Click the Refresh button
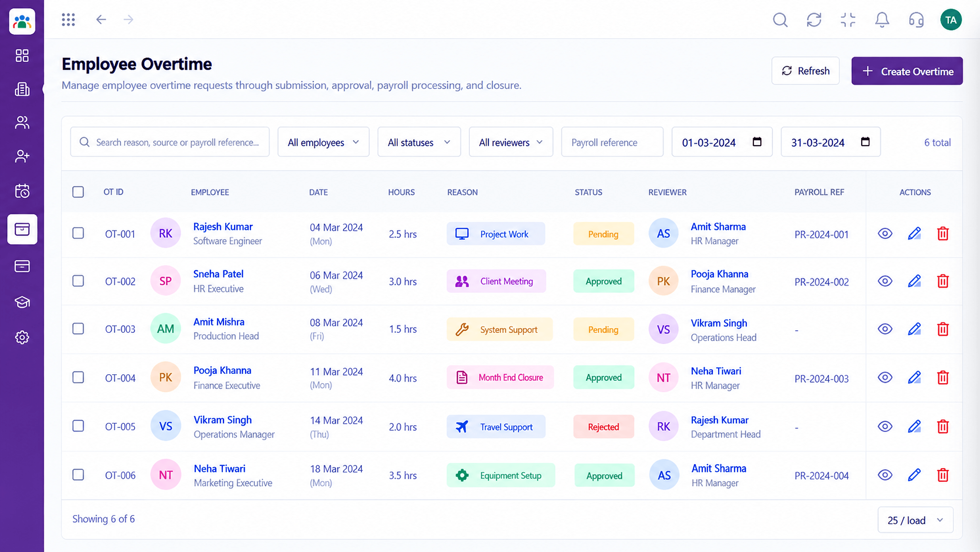This screenshot has height=552, width=980. (805, 71)
